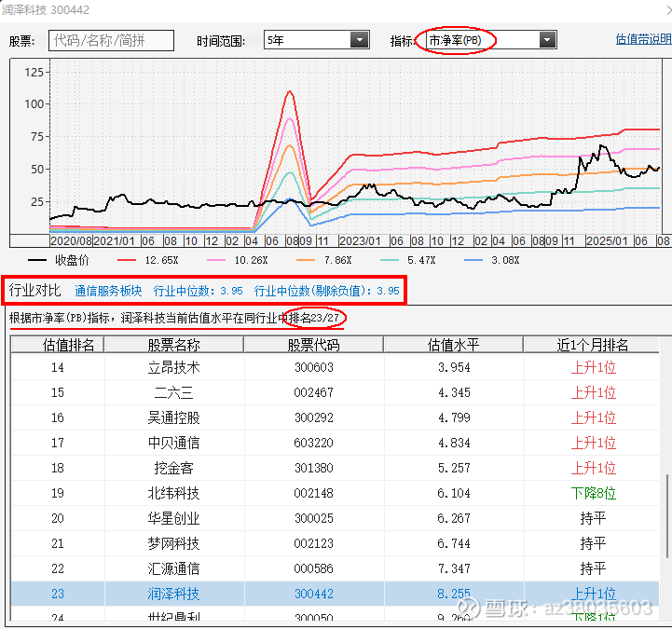The image size is (672, 629).
Task: Click the 2023/01 date label on chart axis
Action: tap(360, 240)
